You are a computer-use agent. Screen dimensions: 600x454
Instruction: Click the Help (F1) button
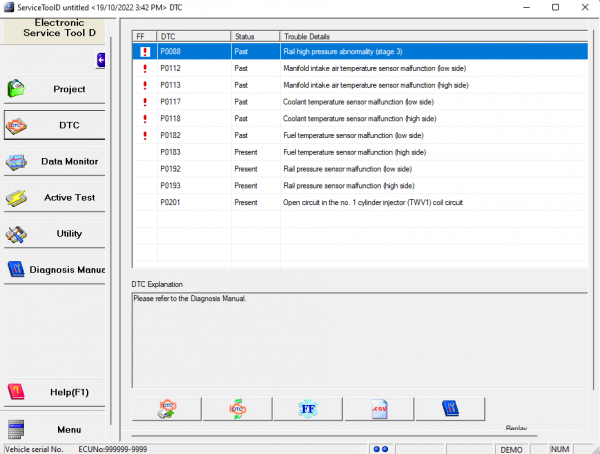[54, 392]
